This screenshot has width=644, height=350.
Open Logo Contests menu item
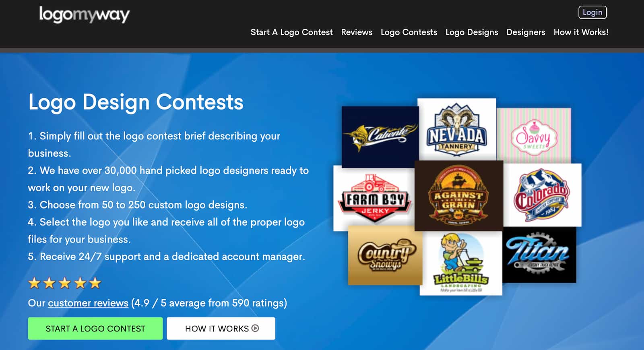pyautogui.click(x=409, y=32)
